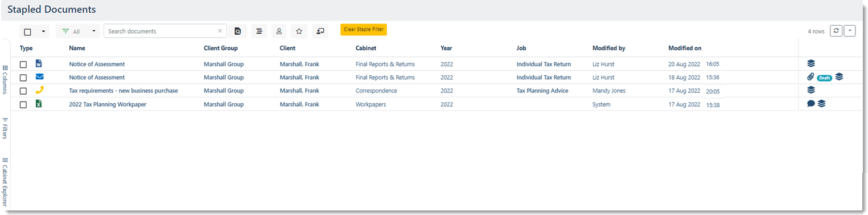
Task: Click the star favourites icon in toolbar
Action: coord(299,31)
